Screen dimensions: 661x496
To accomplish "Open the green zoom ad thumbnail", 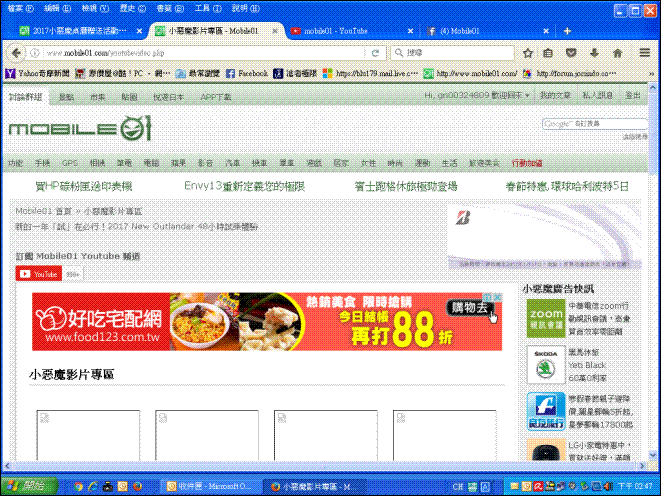I will pos(546,319).
